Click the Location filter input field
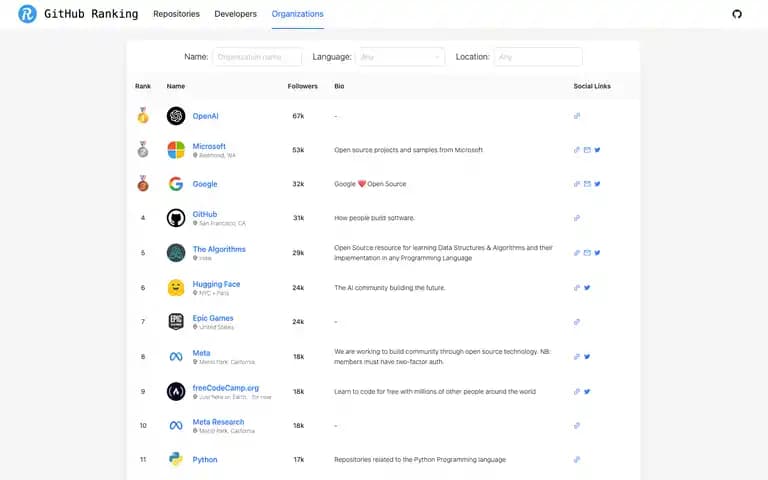This screenshot has height=480, width=768. (x=538, y=57)
